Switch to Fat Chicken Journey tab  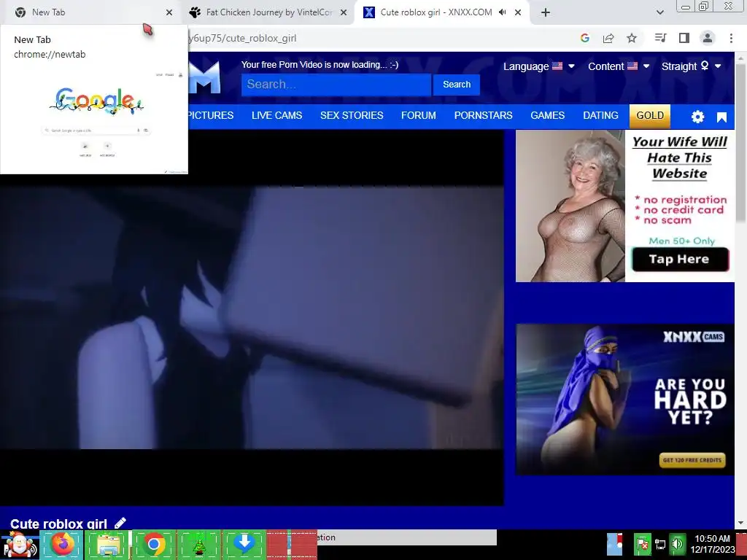click(x=268, y=12)
